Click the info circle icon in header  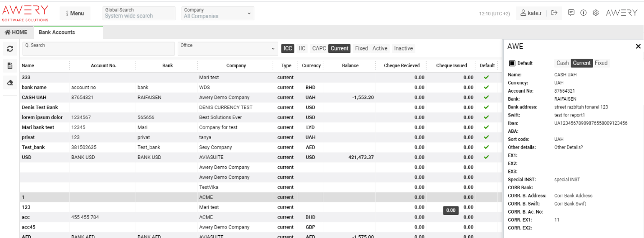(x=583, y=13)
